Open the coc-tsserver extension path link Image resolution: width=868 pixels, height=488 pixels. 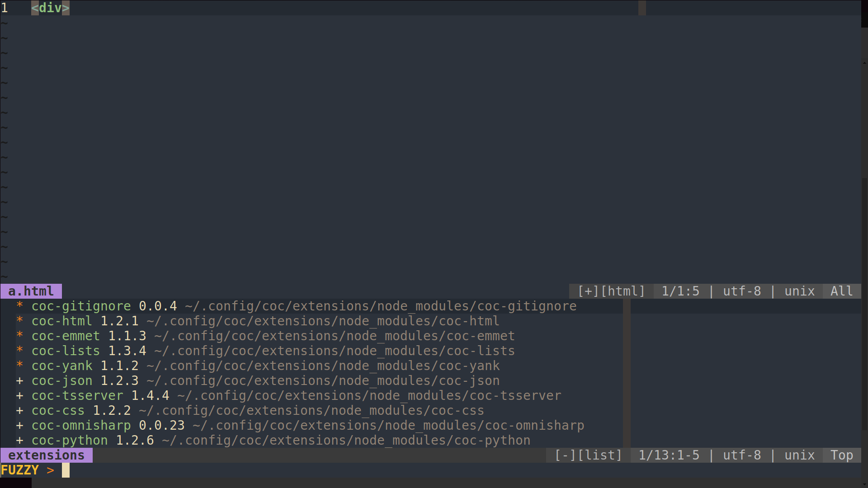[368, 395]
